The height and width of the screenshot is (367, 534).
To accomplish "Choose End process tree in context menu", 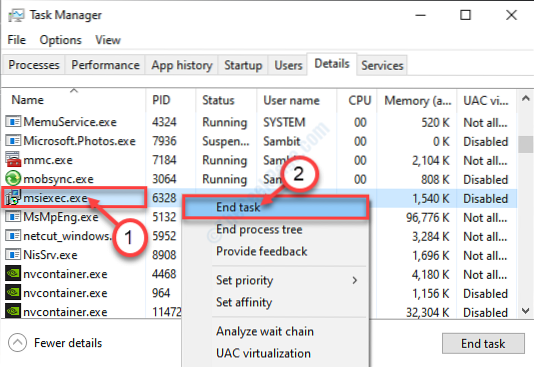I will (275, 229).
